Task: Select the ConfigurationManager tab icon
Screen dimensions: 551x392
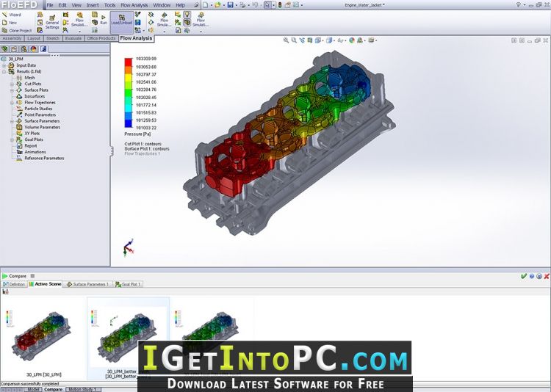Action: point(24,49)
